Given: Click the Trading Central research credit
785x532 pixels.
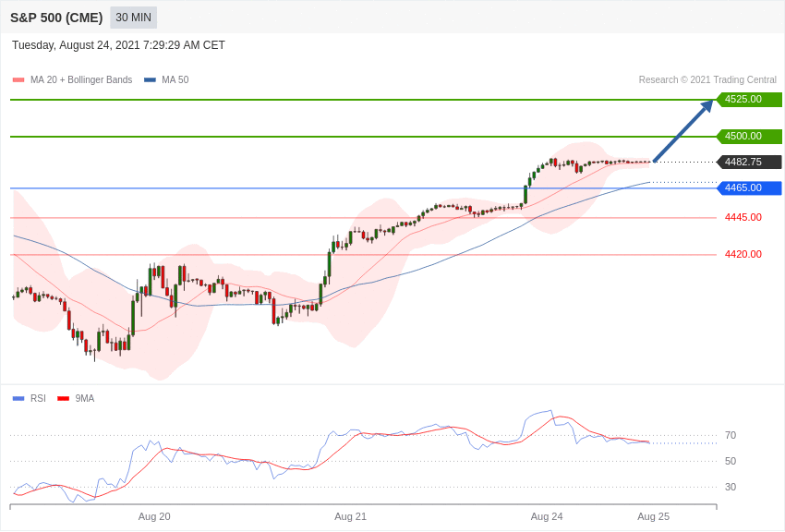Looking at the screenshot, I should [707, 80].
